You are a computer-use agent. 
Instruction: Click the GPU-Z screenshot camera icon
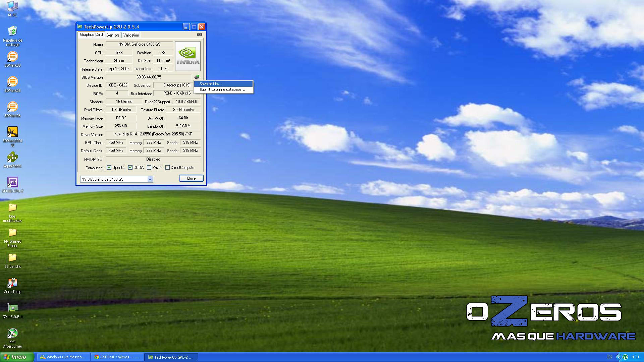coord(200,35)
